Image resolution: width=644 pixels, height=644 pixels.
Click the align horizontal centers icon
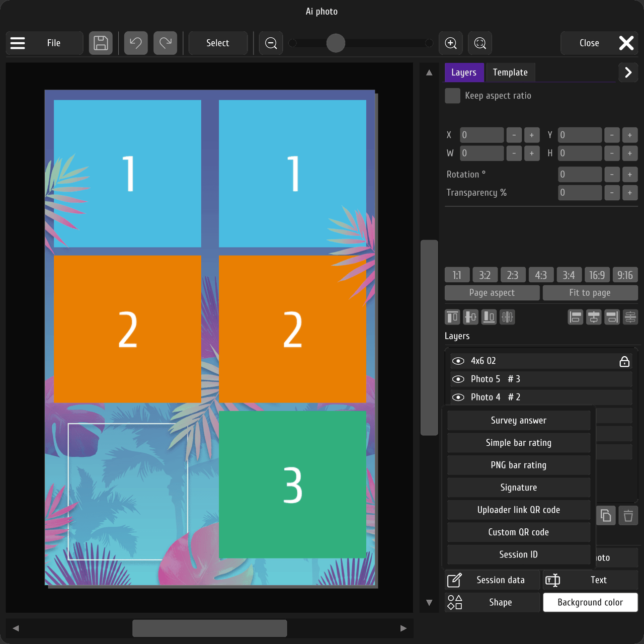[594, 317]
